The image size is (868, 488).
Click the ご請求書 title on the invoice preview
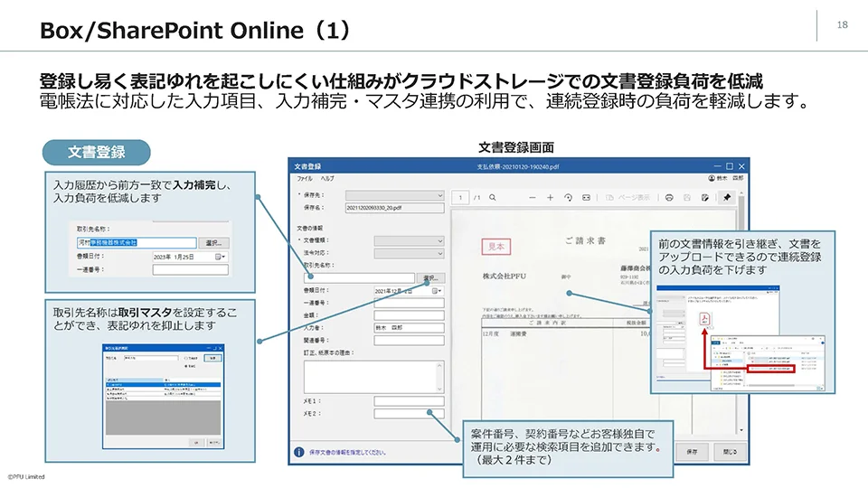[585, 240]
